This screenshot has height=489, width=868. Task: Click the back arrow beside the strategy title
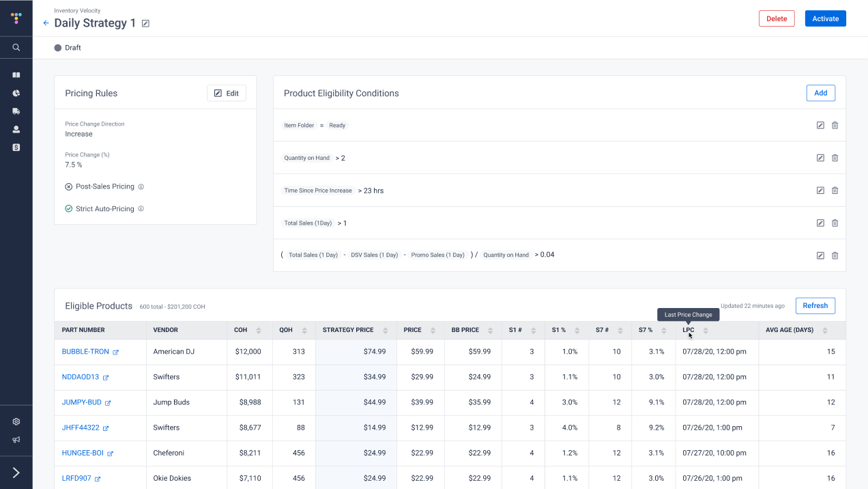[x=45, y=23]
